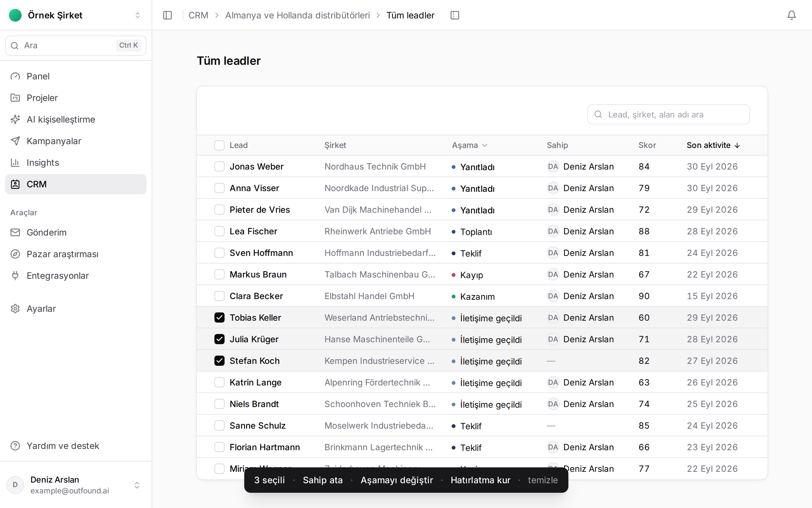
Task: Toggle the sidebar panel icon
Action: pyautogui.click(x=167, y=15)
